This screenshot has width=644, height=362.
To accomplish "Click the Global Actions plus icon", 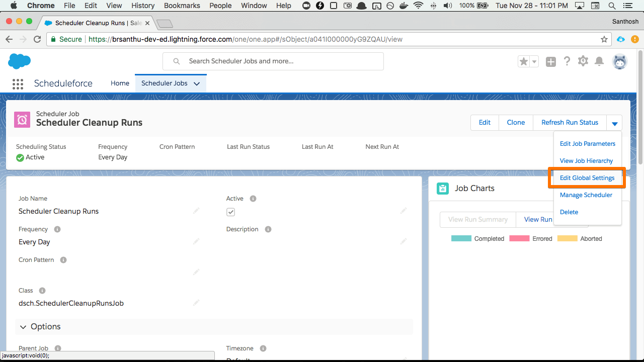I will [x=551, y=61].
